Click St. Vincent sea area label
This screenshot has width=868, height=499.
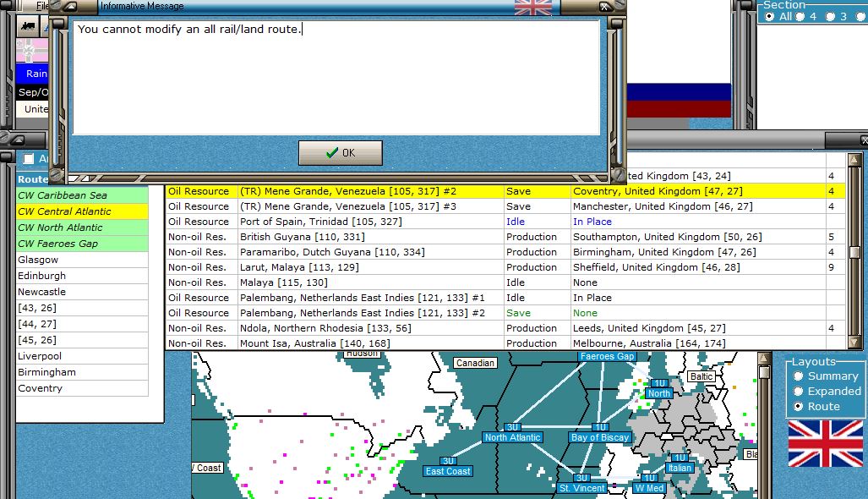[581, 488]
